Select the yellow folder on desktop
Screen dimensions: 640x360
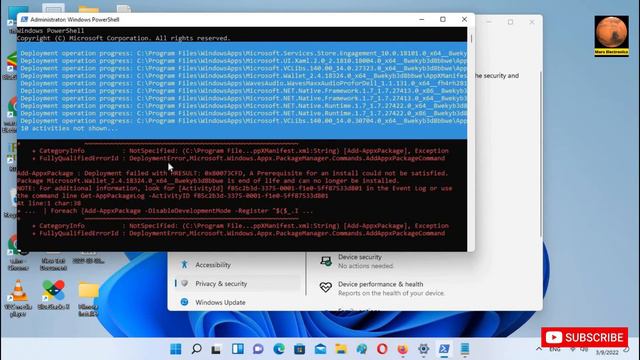point(88,299)
